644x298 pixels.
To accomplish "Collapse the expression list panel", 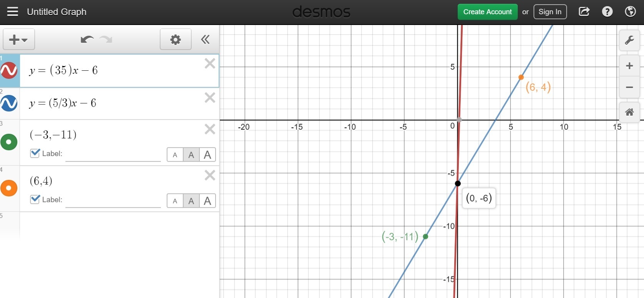I will [206, 39].
